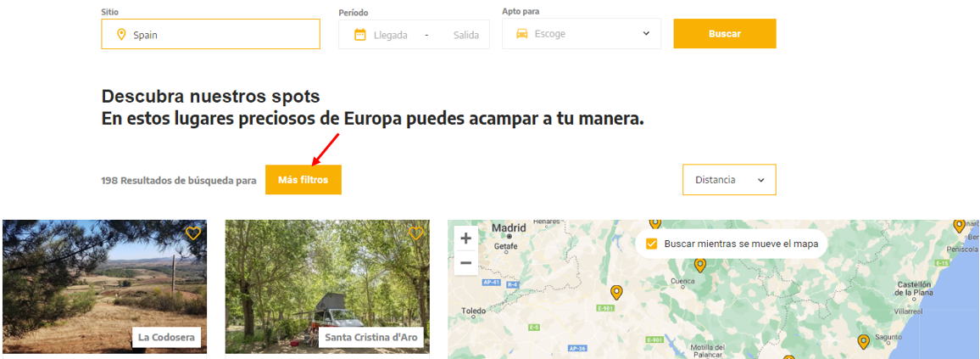
Task: Zoom out on the map with minus button
Action: click(465, 263)
